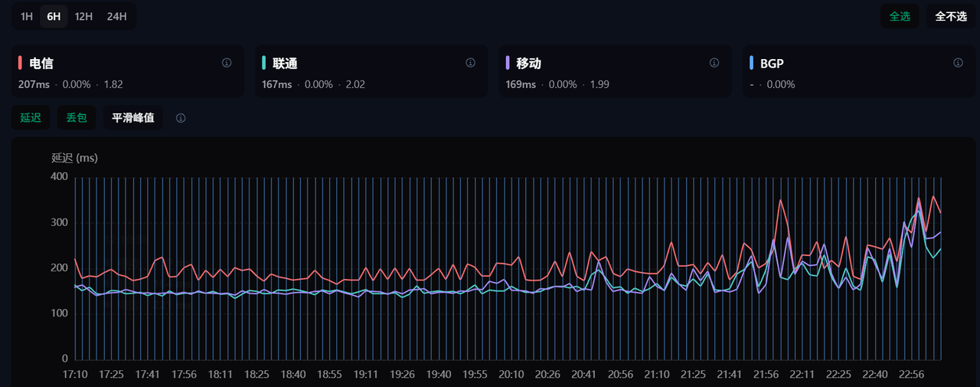Open info icon on 电信 card
The image size is (980, 387).
(x=227, y=63)
